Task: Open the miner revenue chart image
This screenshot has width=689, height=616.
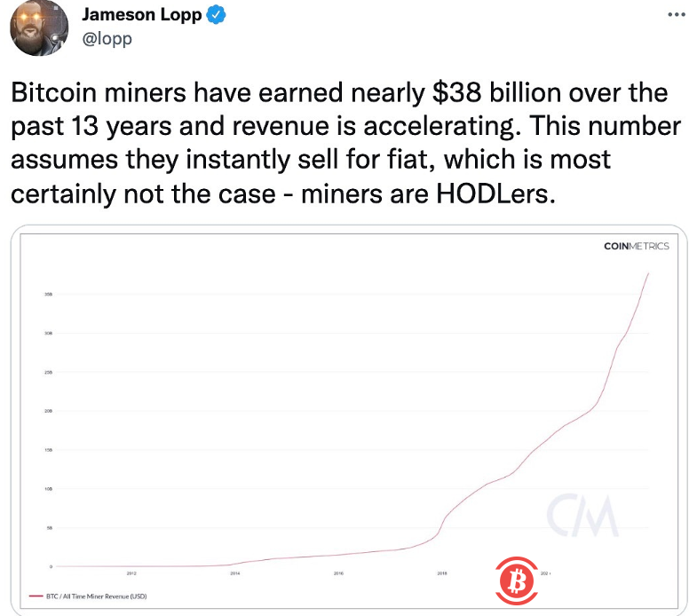Action: coord(346,417)
